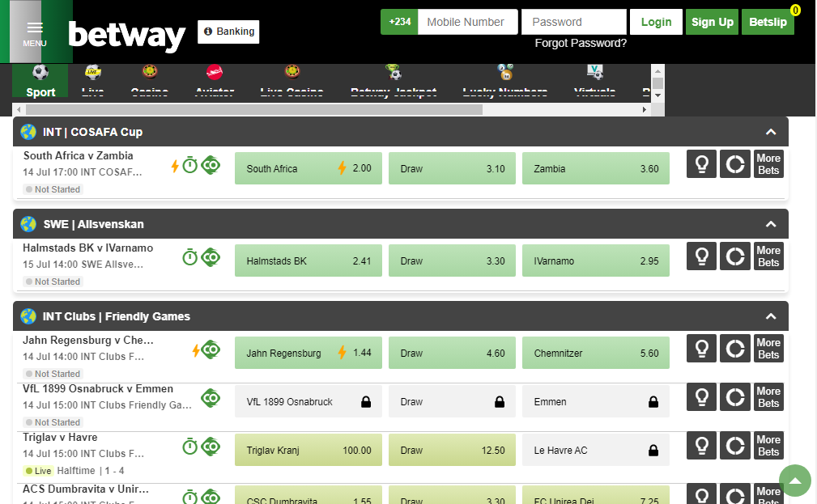
Task: Open the hamburger MENU button
Action: (x=35, y=32)
